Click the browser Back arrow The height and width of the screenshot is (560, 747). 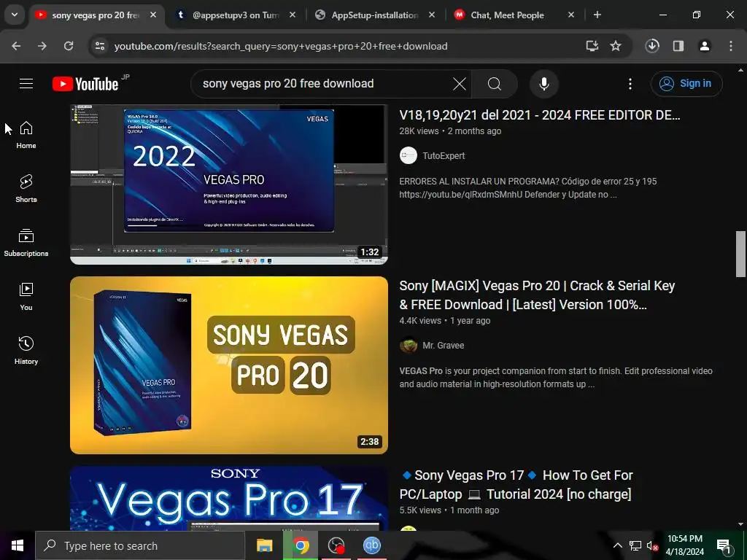click(16, 46)
